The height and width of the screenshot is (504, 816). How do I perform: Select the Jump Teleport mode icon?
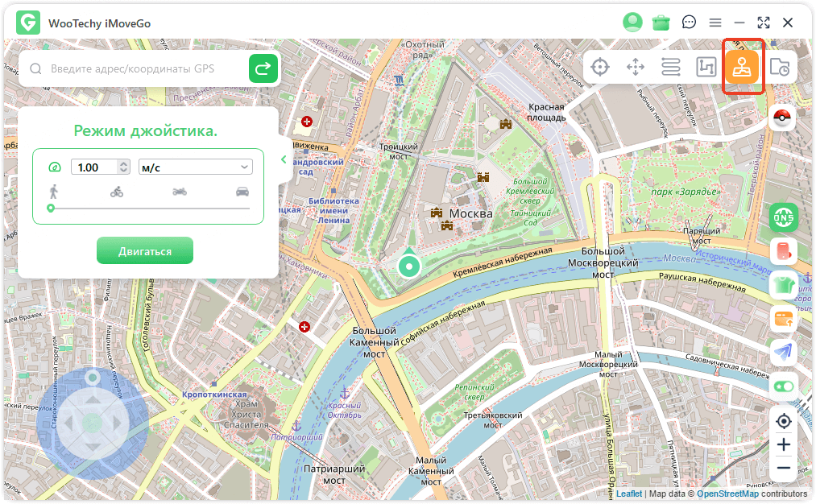tap(636, 67)
